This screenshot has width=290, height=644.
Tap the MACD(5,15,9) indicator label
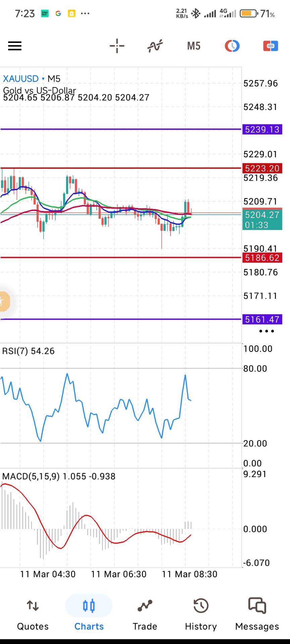(x=58, y=476)
